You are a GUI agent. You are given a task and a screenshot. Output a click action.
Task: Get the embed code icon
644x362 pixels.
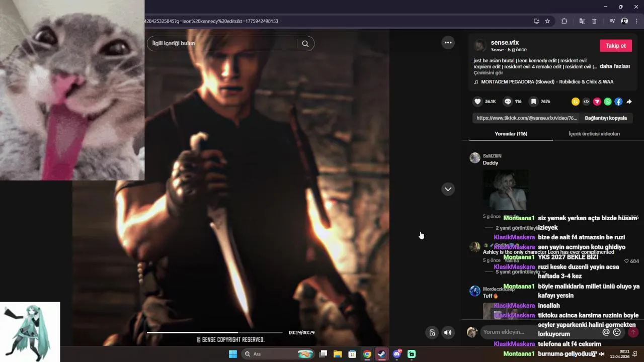point(586,102)
